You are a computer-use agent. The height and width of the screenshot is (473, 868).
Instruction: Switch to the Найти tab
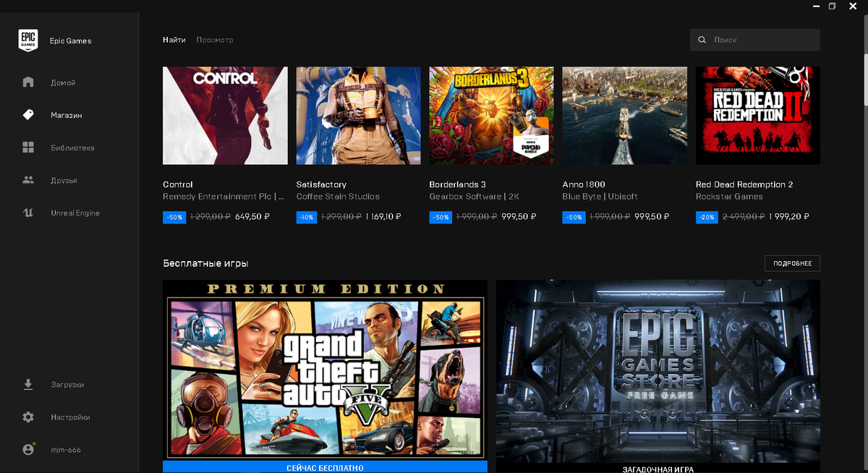(x=174, y=40)
